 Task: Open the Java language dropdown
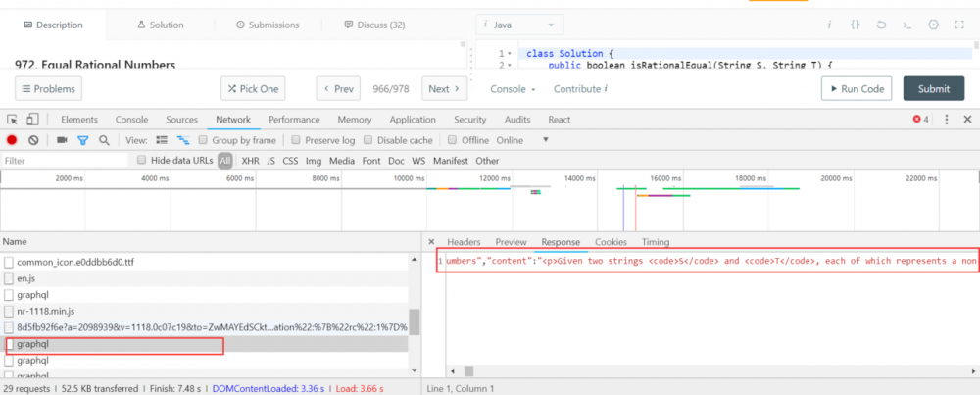[x=520, y=25]
